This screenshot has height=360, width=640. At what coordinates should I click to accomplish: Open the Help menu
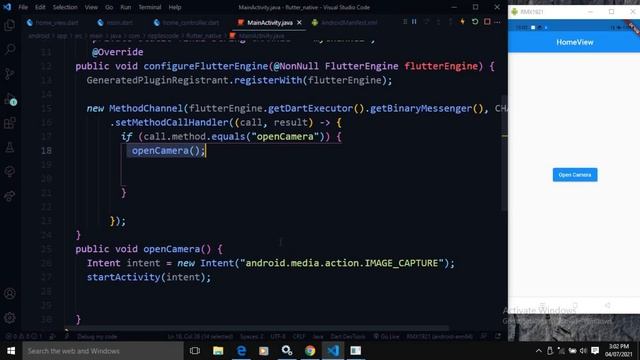pos(175,7)
